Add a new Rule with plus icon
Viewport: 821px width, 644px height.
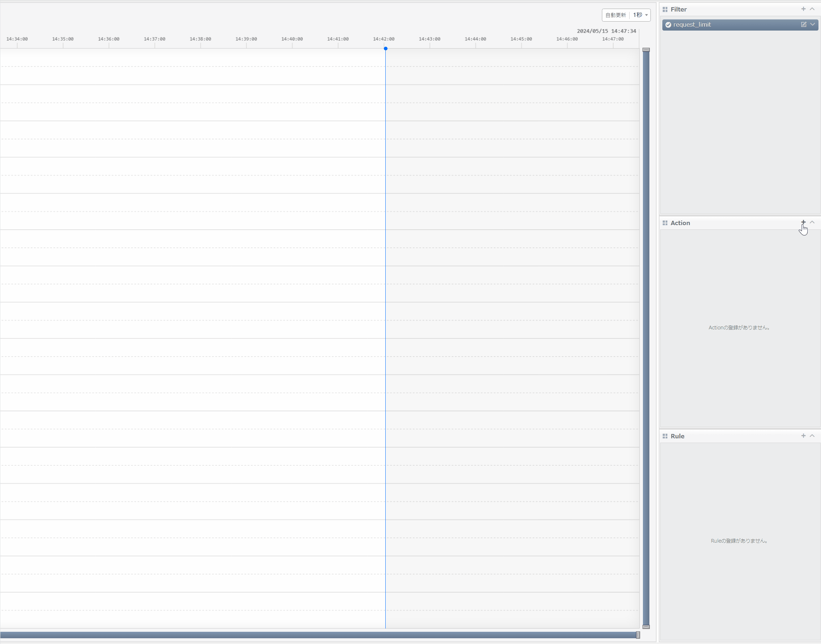click(x=803, y=436)
